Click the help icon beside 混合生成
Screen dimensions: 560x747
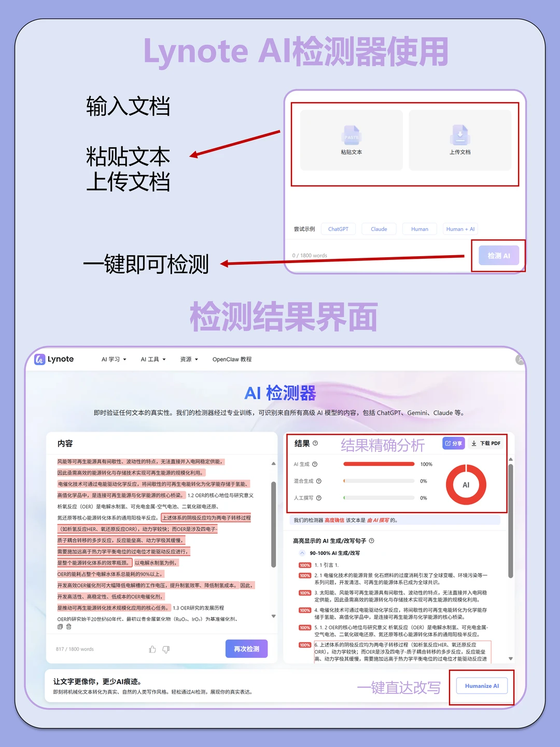click(319, 481)
